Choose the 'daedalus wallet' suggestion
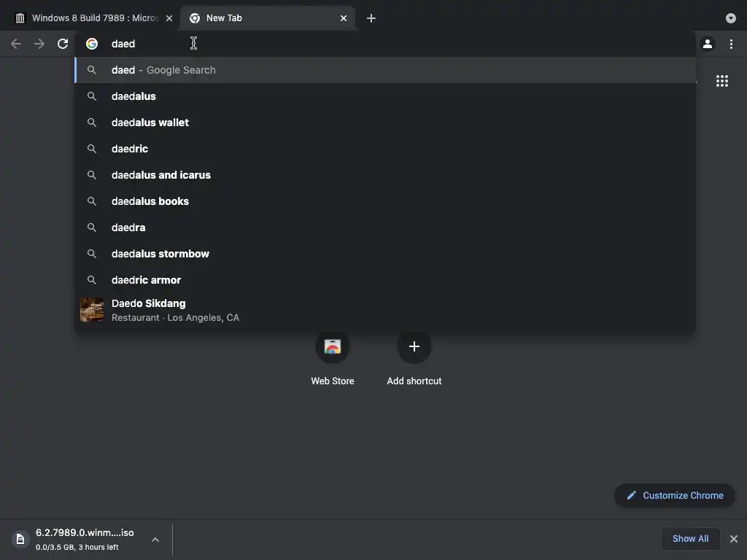This screenshot has width=747, height=560. click(x=385, y=122)
